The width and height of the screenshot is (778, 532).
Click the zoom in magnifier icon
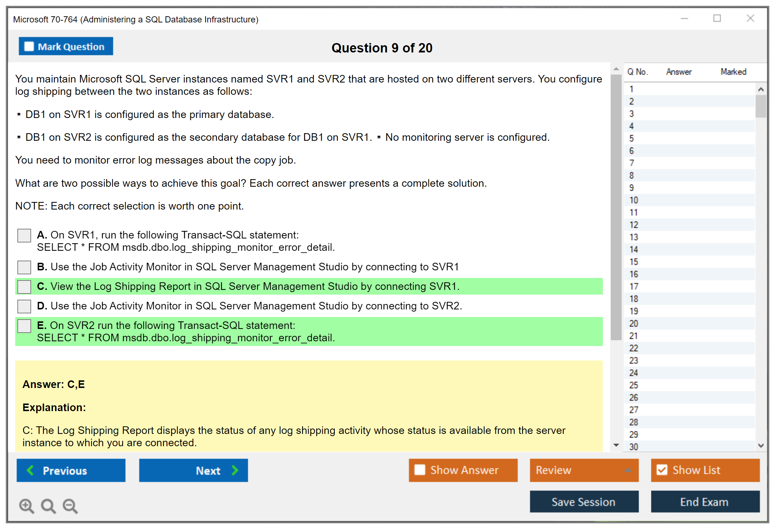26,506
